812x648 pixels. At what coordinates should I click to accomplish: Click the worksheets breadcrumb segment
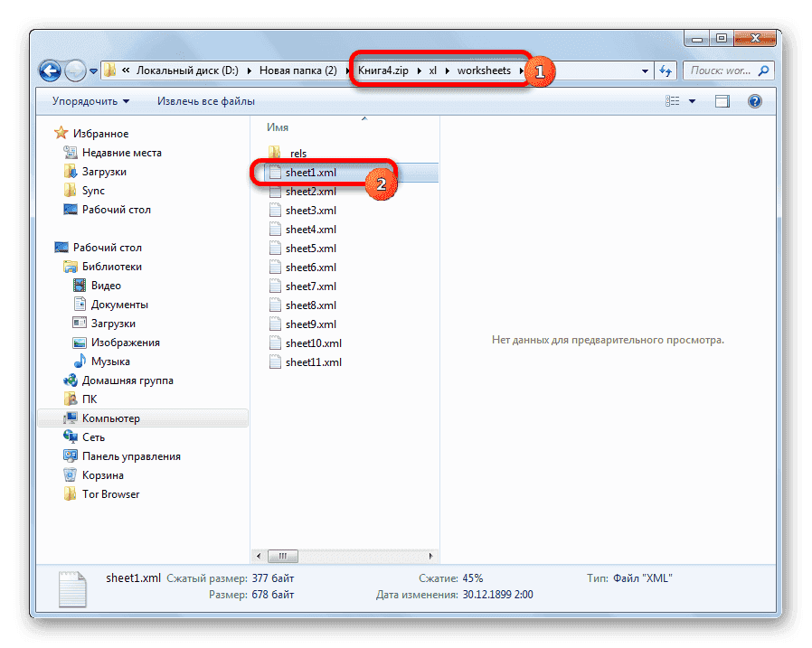point(484,70)
